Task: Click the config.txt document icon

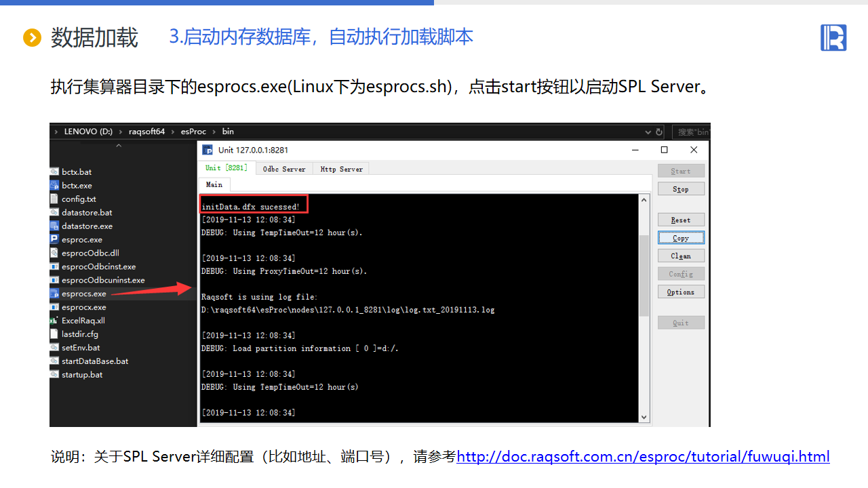Action: click(x=54, y=199)
